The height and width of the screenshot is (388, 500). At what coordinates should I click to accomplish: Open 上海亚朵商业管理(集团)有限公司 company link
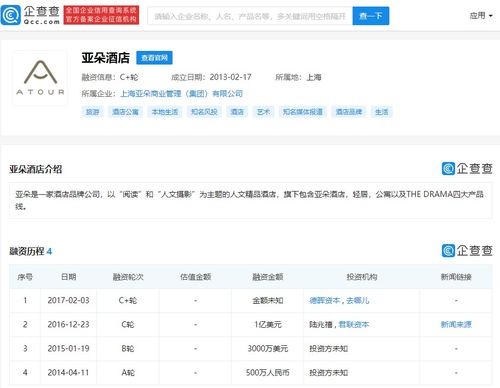coord(181,94)
